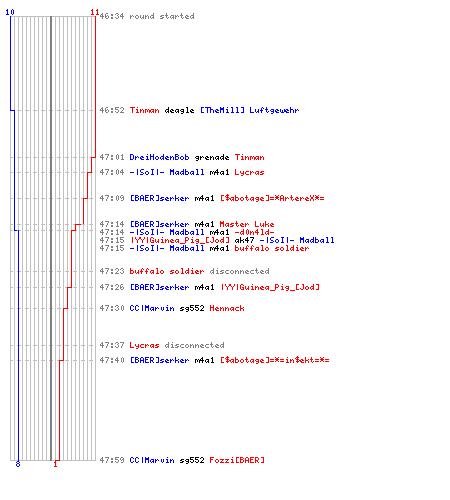Click blue team final count 8
The image size is (450, 500).
(x=18, y=464)
